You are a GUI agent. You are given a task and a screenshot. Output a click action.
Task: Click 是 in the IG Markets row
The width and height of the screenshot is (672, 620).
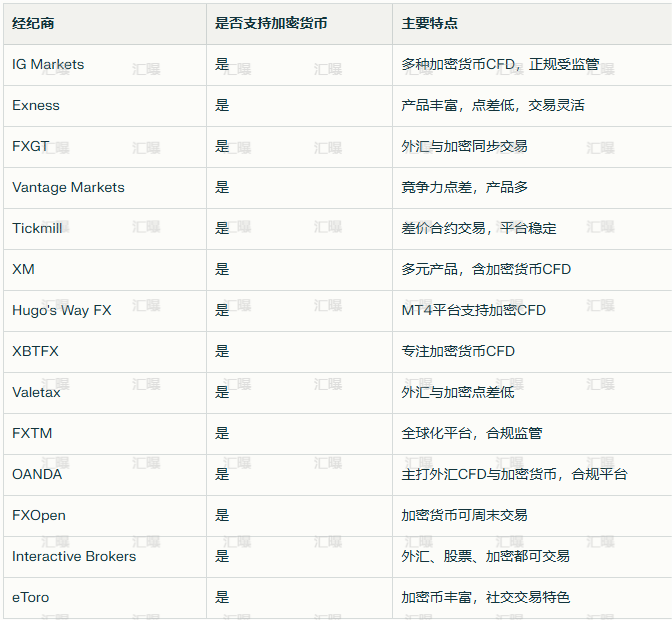pyautogui.click(x=222, y=64)
